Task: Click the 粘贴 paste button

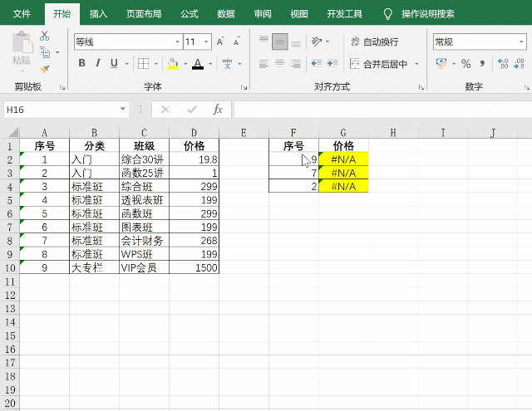Action: pos(21,50)
